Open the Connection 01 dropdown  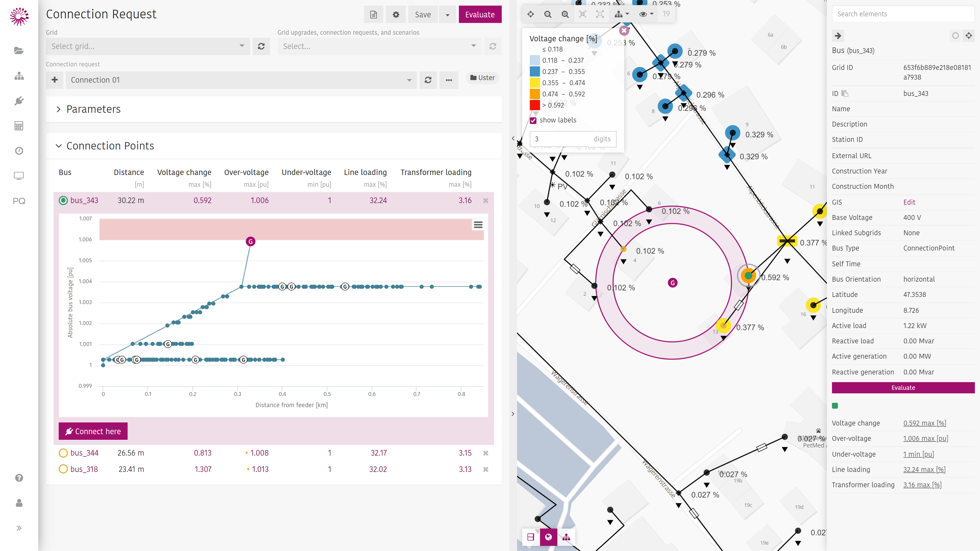point(241,80)
